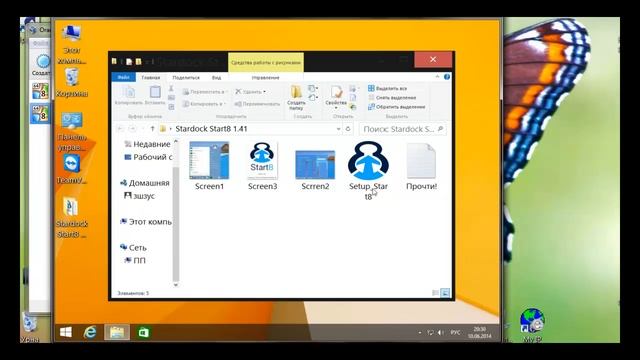640x360 pixels.
Task: Click the network tray icon
Action: [430, 333]
